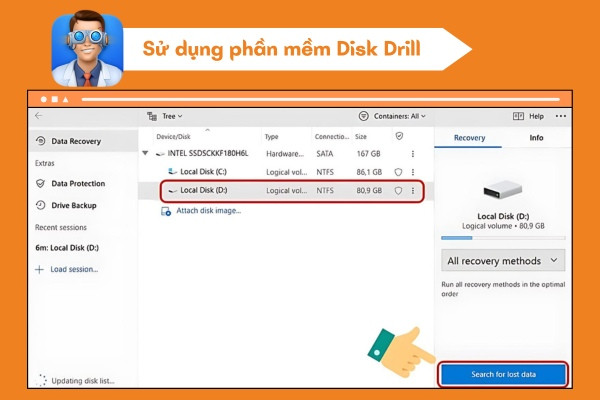Switch to the Info tab

536,138
